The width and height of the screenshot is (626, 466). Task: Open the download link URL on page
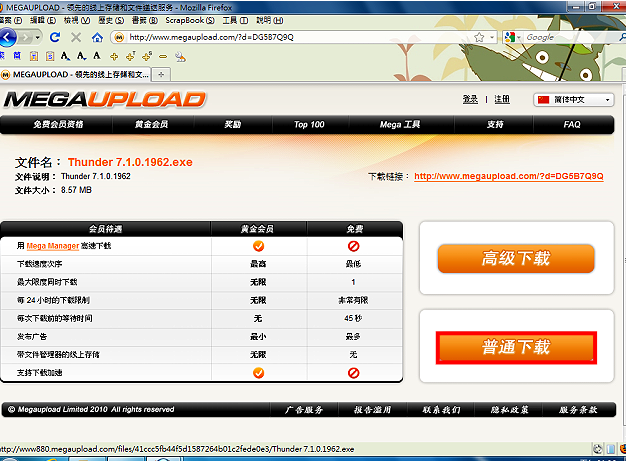509,176
